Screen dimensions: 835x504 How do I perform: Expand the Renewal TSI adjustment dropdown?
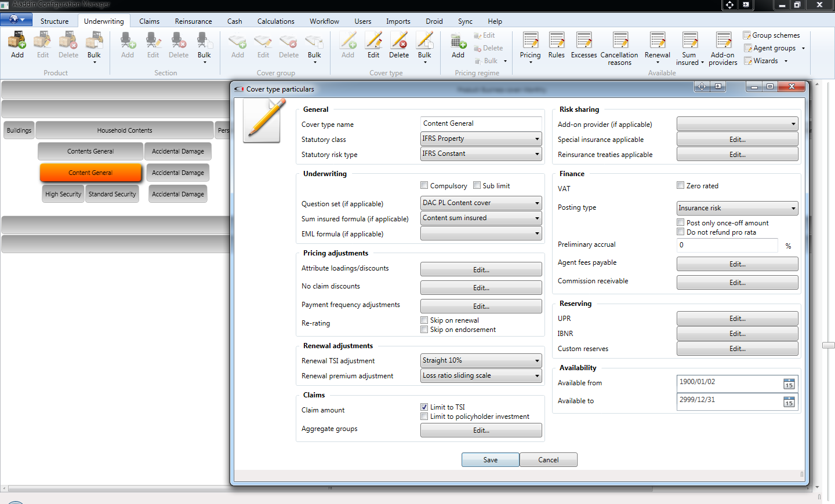coord(536,360)
